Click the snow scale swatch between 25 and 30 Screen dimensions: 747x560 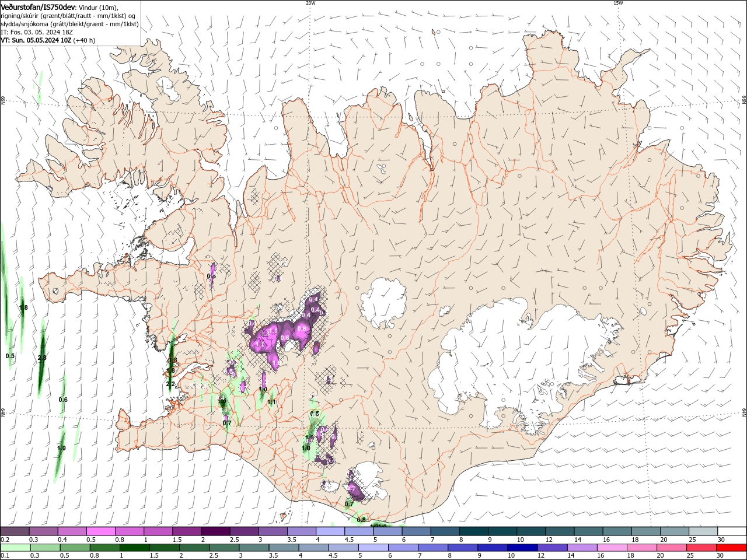click(x=703, y=531)
